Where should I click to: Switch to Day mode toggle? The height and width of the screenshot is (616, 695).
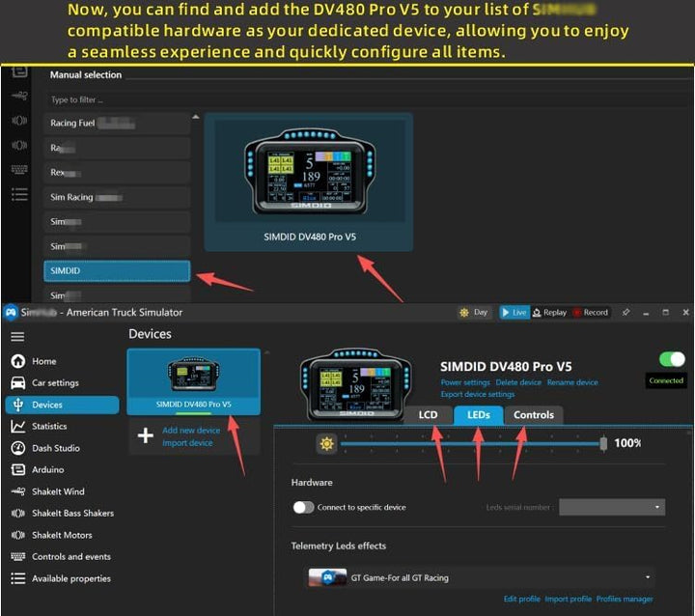pyautogui.click(x=474, y=312)
